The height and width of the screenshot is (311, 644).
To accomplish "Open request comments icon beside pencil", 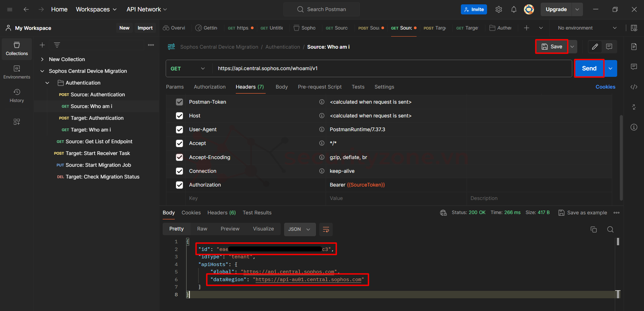I will click(x=609, y=47).
